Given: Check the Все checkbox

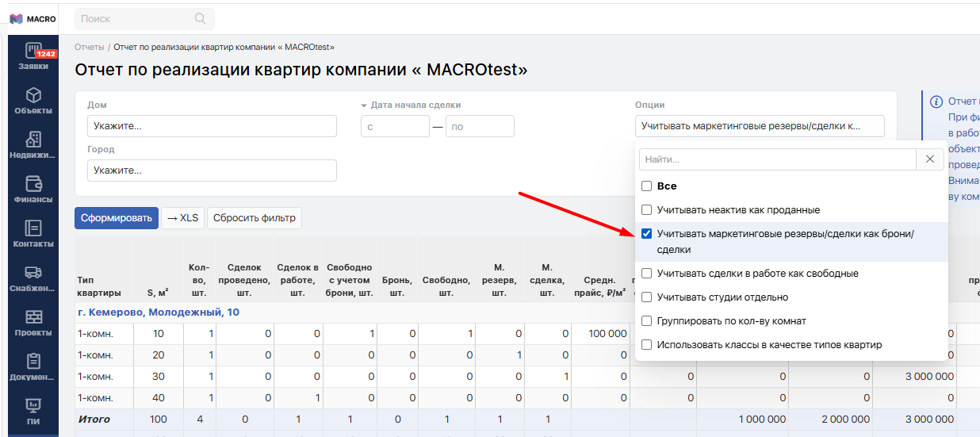Looking at the screenshot, I should 646,186.
